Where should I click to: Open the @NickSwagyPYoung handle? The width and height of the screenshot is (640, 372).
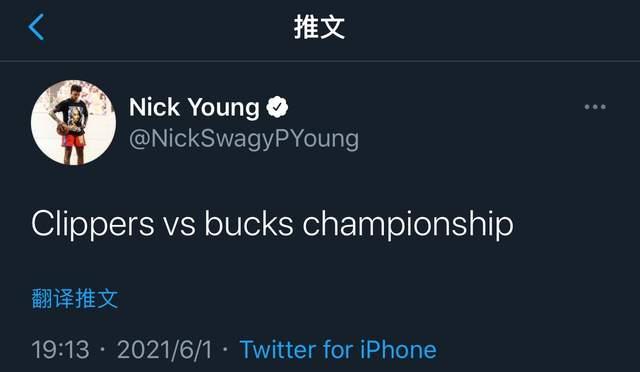point(244,139)
